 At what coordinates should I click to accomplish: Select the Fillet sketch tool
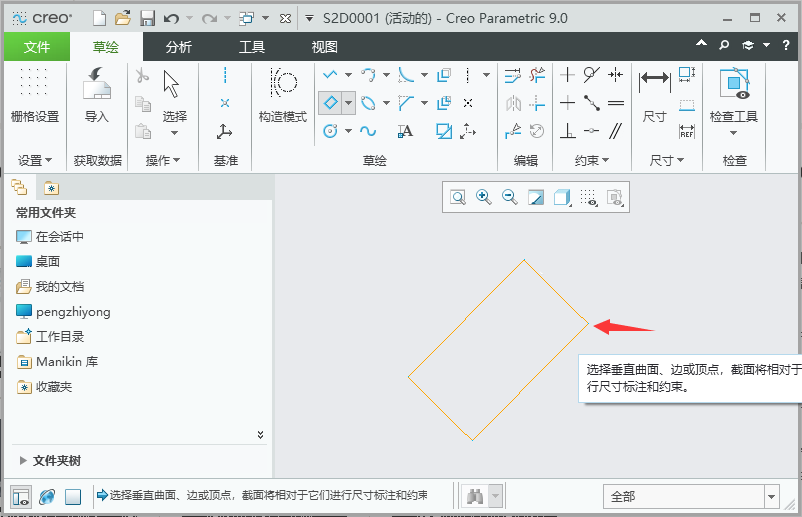406,75
